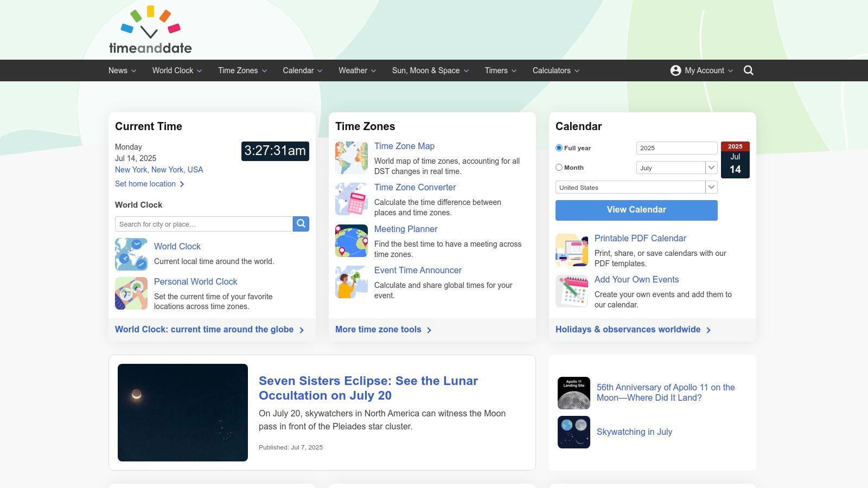Expand the Sun, Moon & Space menu
The image size is (868, 488).
[x=431, y=70]
